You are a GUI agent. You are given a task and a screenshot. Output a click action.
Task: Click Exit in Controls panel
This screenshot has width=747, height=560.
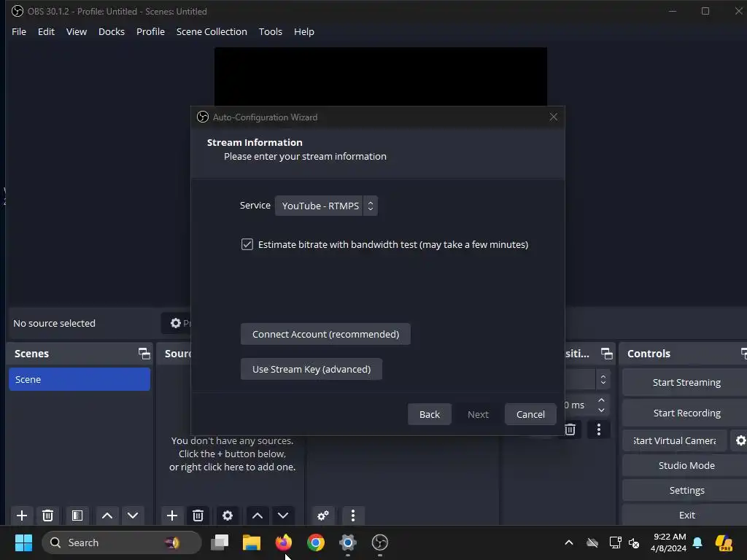point(686,515)
